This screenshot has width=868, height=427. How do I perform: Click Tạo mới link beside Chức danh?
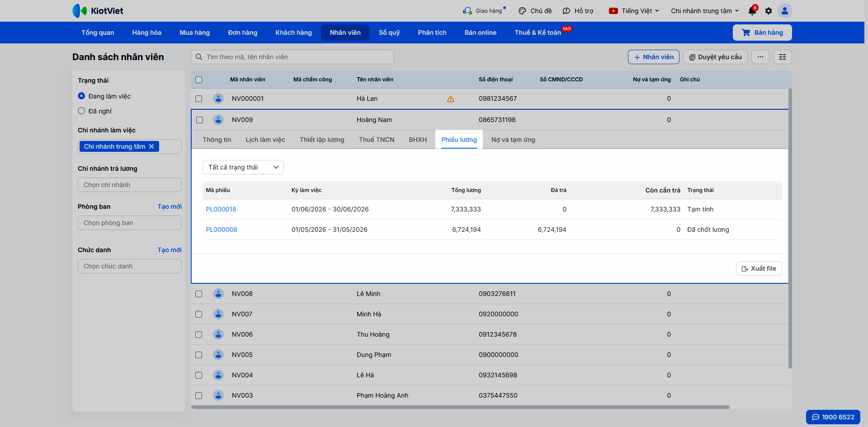pyautogui.click(x=170, y=250)
